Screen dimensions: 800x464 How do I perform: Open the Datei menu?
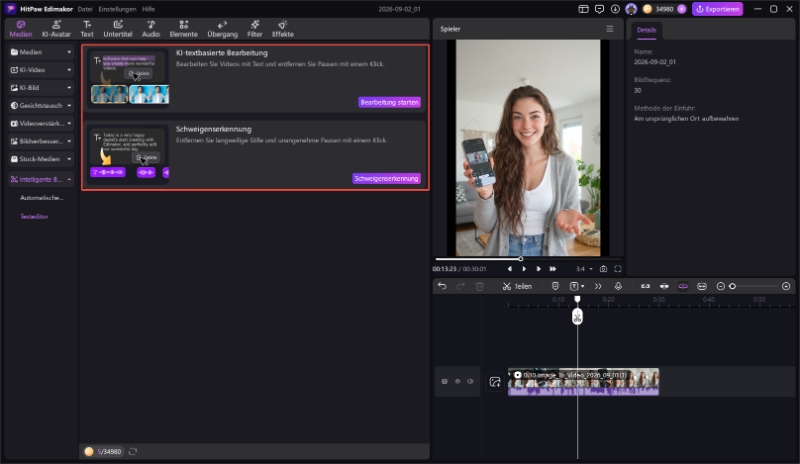tap(85, 9)
